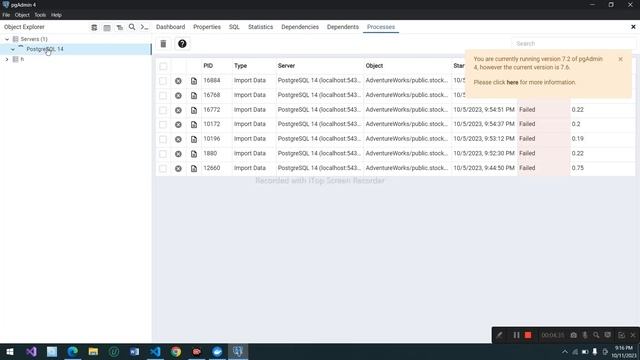Open the PSQL Tool terminal icon

(x=144, y=27)
